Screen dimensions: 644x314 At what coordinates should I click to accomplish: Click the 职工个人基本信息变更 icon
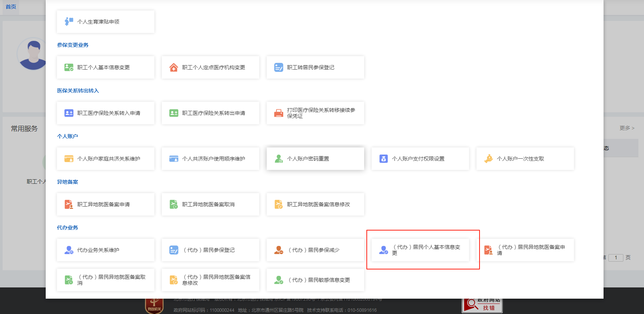(x=69, y=67)
